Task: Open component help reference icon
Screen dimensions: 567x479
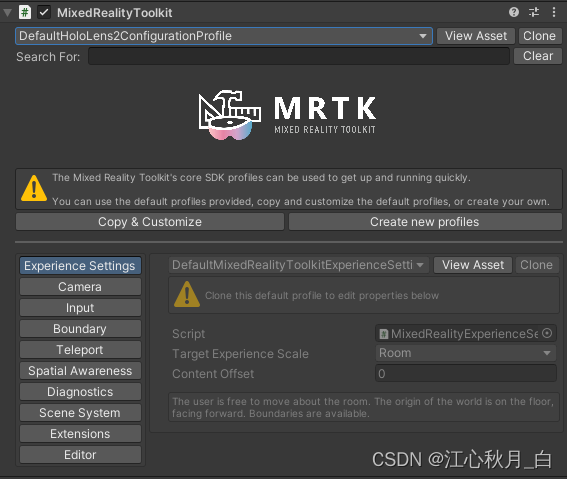Action: (513, 12)
